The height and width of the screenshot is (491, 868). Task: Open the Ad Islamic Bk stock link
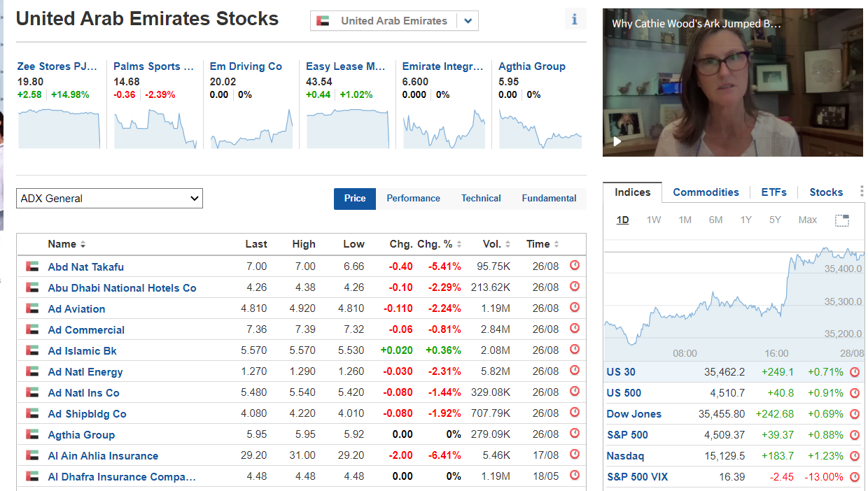(83, 350)
